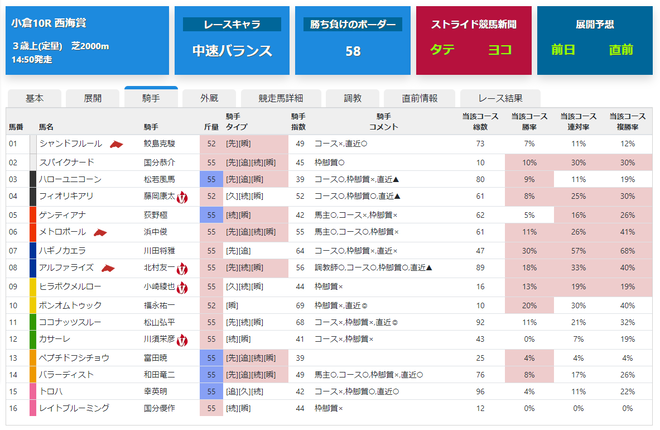Open ヨコ view of ストライド競馬新聞

[x=500, y=50]
